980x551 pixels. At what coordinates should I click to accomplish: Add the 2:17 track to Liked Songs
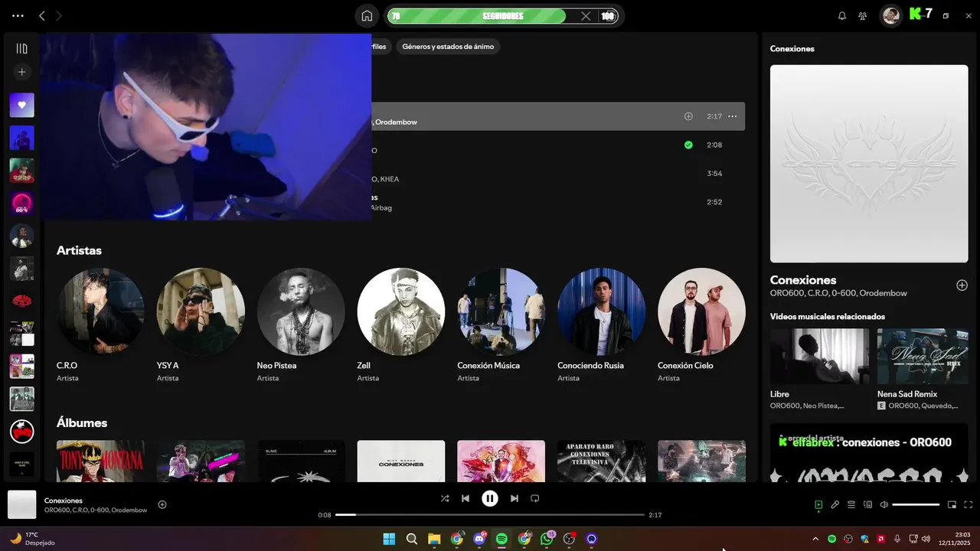(x=688, y=116)
